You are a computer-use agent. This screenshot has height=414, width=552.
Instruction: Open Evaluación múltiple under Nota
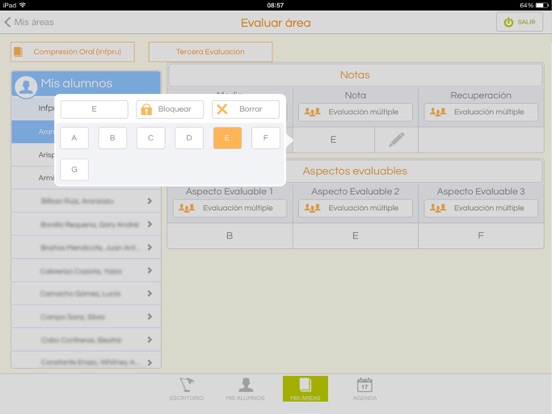coord(355,112)
